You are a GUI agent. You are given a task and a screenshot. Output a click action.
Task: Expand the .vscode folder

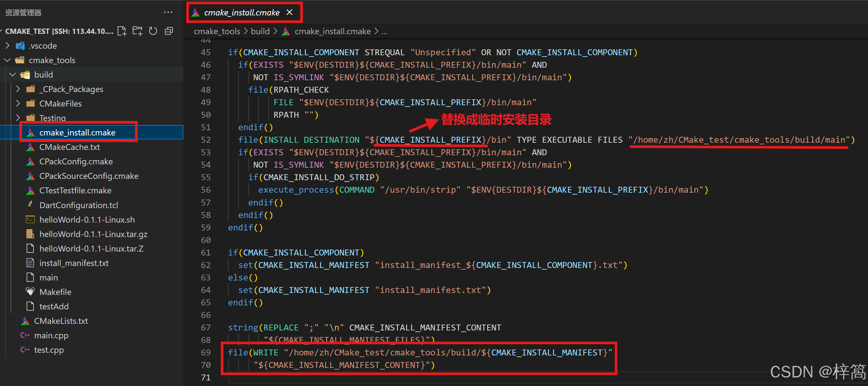click(x=8, y=45)
